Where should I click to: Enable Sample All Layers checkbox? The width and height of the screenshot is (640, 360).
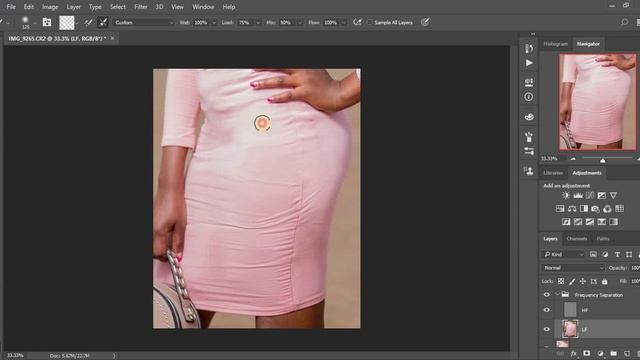coord(370,22)
